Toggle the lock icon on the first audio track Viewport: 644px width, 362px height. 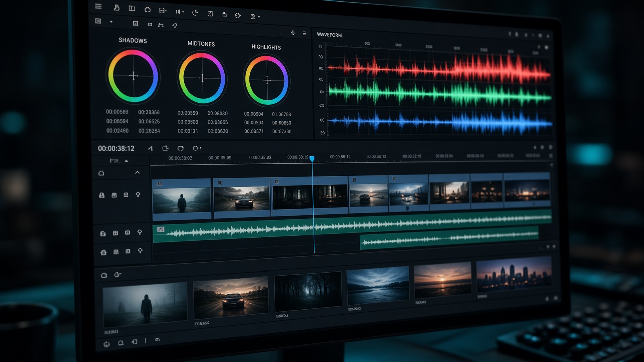(103, 233)
